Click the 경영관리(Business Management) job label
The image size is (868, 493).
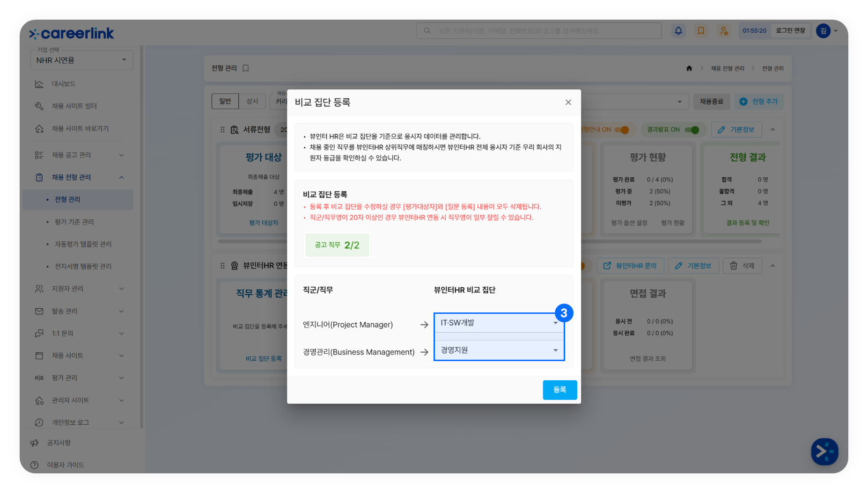[x=359, y=352]
